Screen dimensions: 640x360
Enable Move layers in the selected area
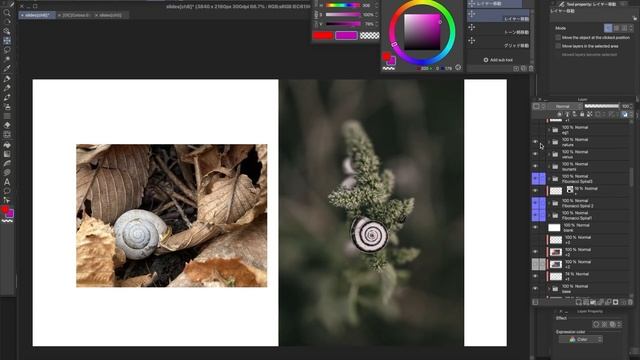click(558, 46)
